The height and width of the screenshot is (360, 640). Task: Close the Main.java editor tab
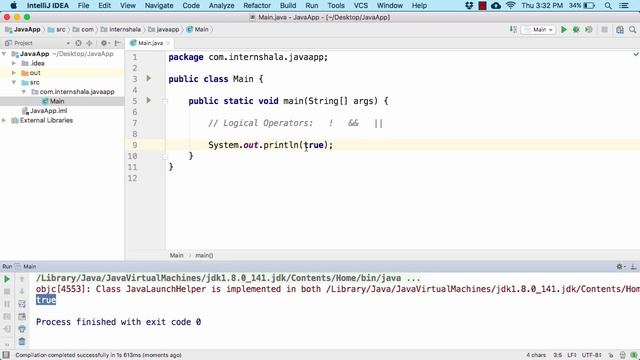(x=168, y=43)
